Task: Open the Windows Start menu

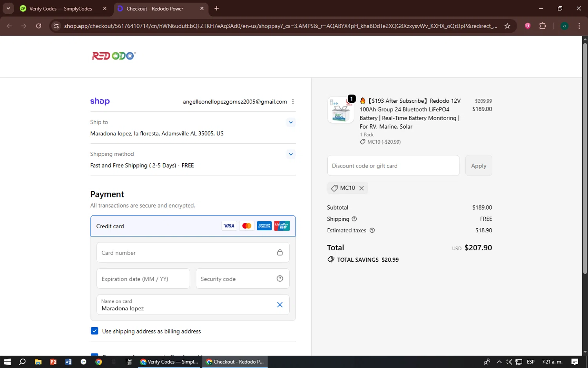Action: pos(7,362)
